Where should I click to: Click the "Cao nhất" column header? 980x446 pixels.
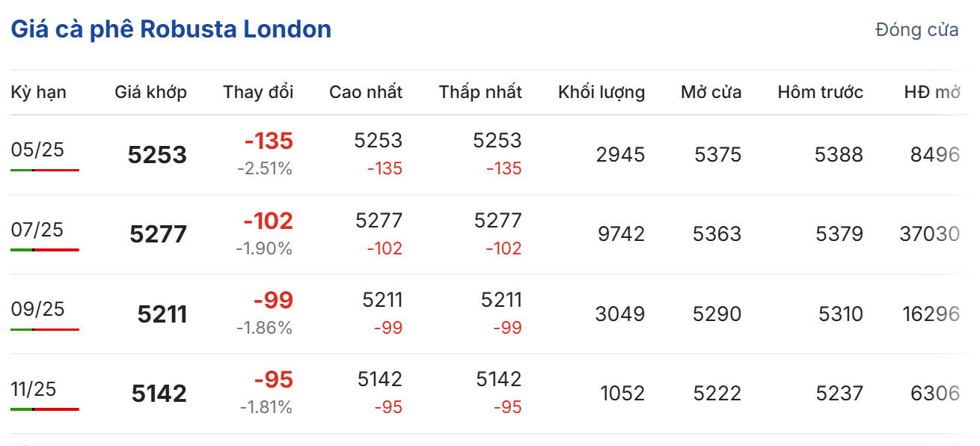(365, 92)
